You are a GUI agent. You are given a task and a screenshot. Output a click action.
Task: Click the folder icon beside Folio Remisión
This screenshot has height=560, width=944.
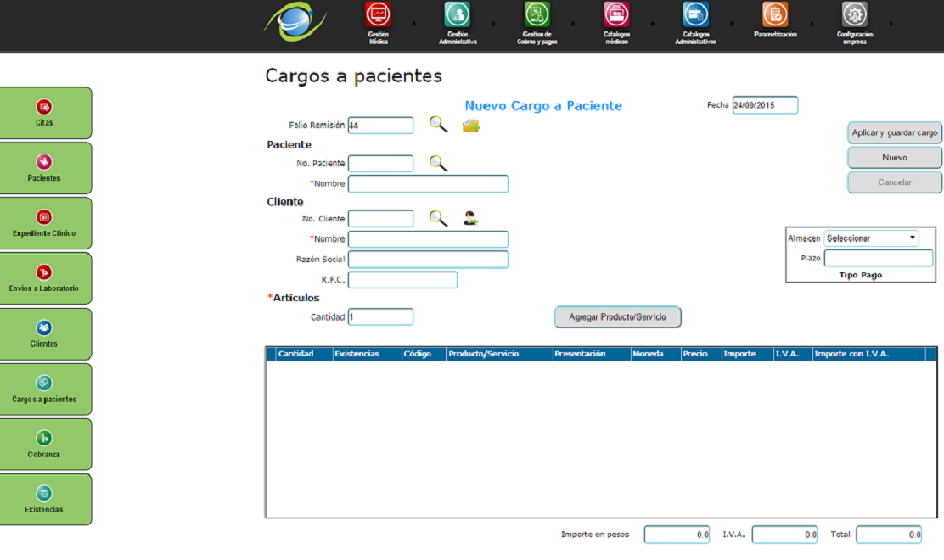[x=471, y=126]
